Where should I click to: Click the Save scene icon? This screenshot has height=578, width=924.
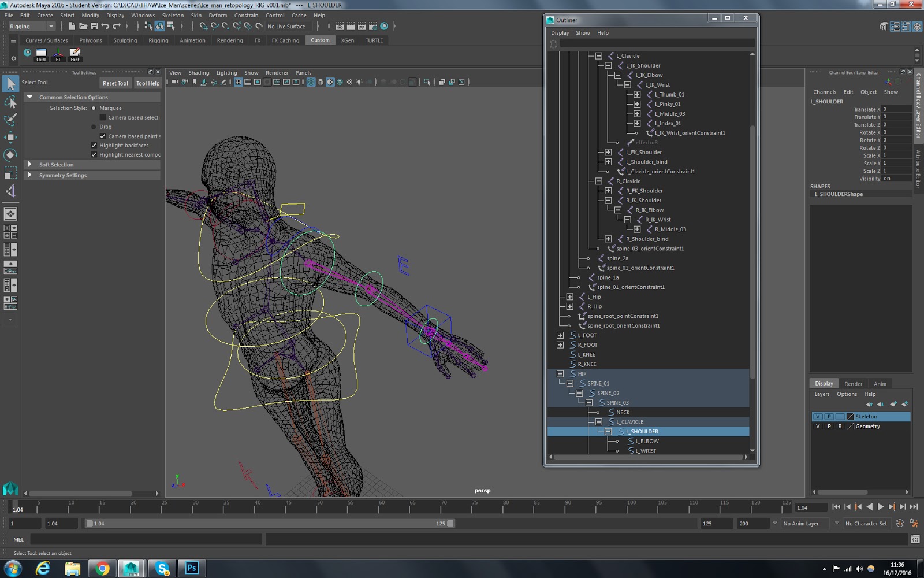click(x=94, y=26)
